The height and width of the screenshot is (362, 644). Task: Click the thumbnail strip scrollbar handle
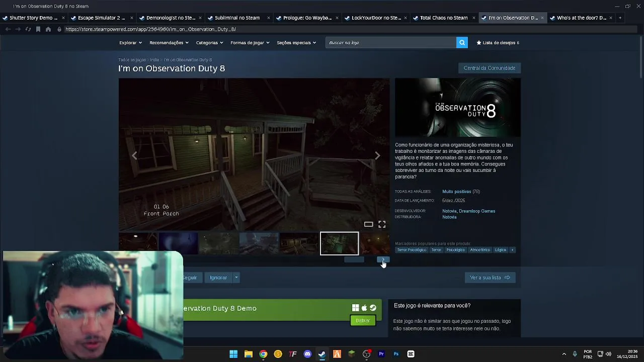tap(354, 259)
